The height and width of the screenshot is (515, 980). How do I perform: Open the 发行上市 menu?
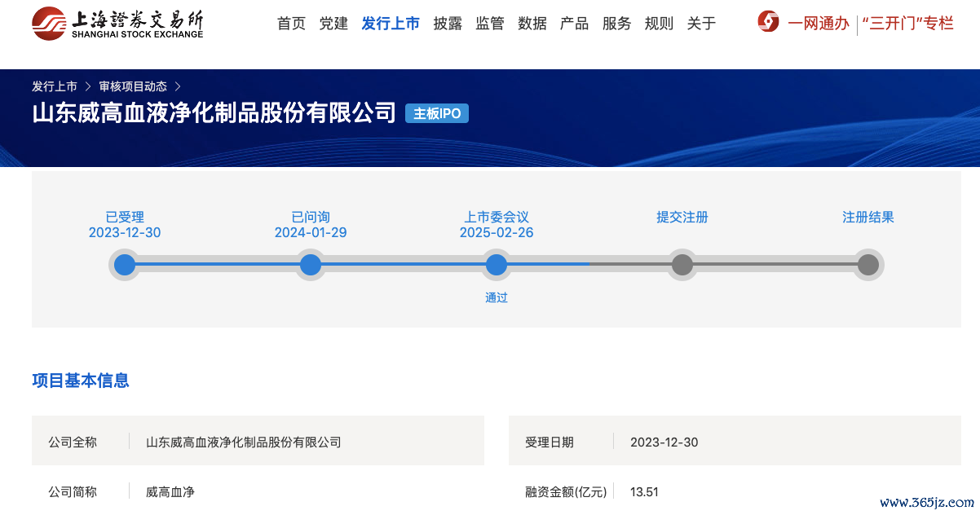click(x=391, y=24)
